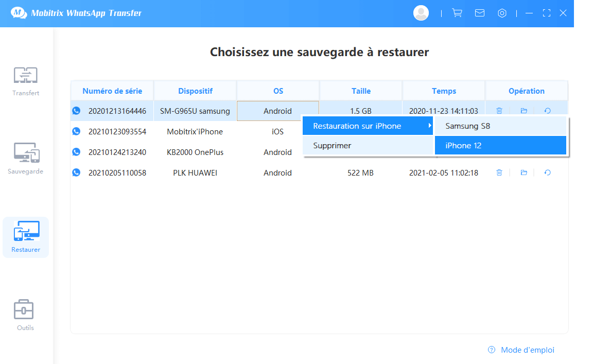Image resolution: width=593 pixels, height=364 pixels.
Task: Open the mail feedback icon
Action: tap(480, 13)
